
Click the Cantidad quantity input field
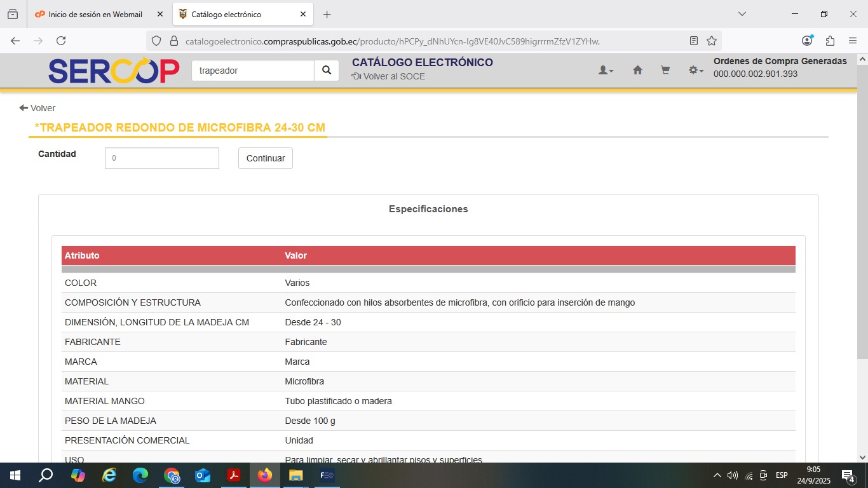point(162,158)
